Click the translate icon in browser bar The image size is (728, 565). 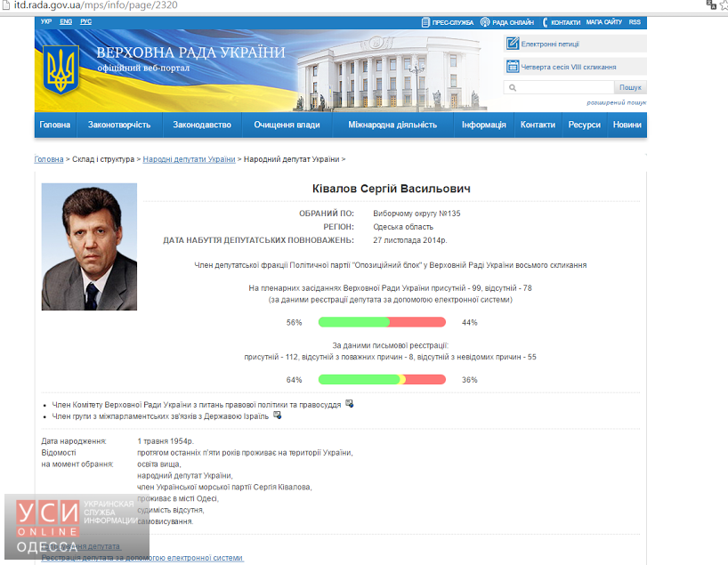710,5
